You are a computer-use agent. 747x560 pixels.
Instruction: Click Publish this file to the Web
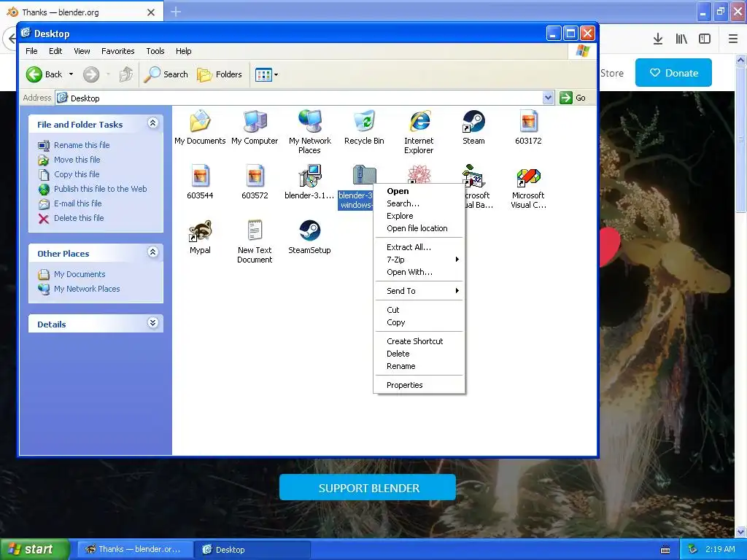[100, 189]
